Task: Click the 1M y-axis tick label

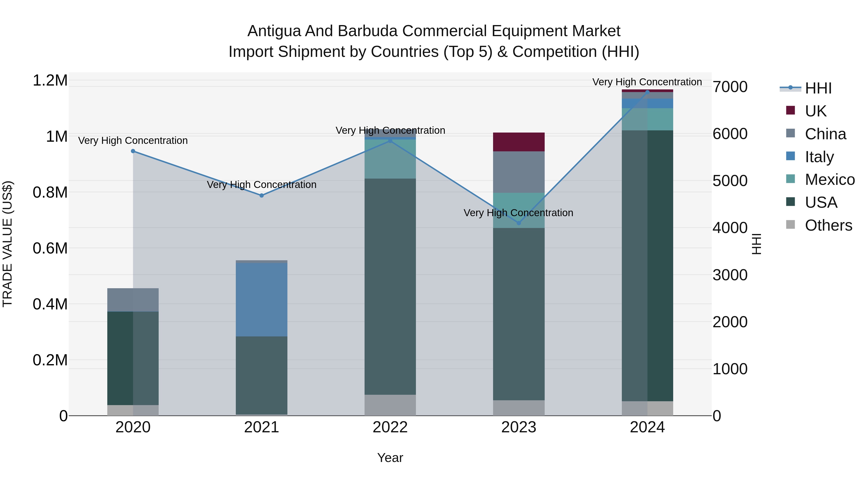Action: (x=57, y=136)
